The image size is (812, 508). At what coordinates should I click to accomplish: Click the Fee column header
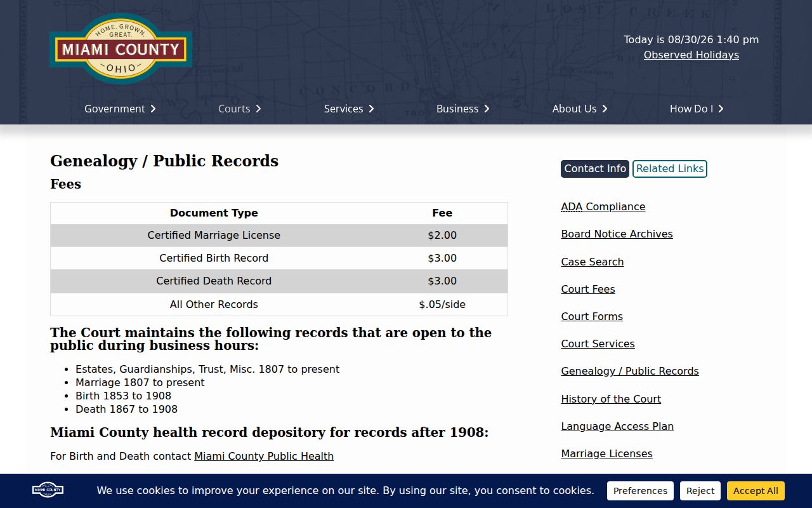coord(442,213)
